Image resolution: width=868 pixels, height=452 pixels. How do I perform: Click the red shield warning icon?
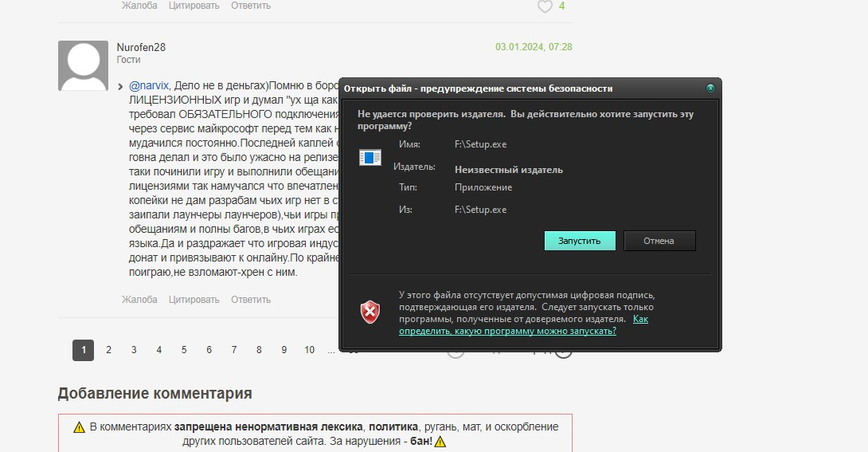pos(370,312)
